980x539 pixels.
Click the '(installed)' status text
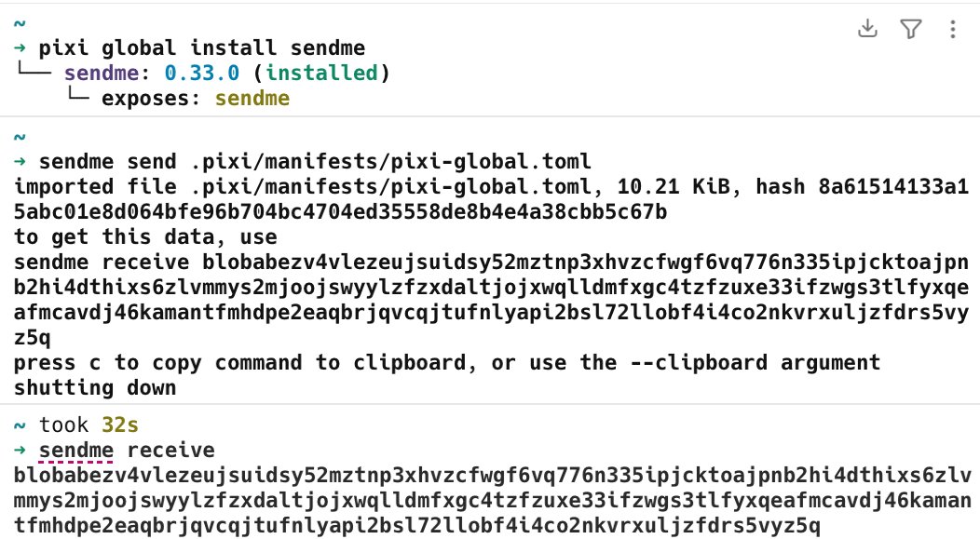(x=322, y=73)
